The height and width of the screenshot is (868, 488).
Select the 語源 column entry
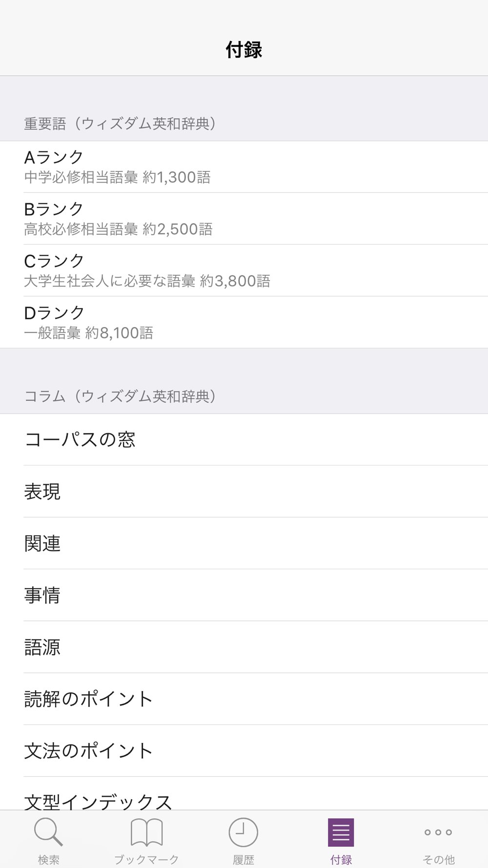coord(244,647)
